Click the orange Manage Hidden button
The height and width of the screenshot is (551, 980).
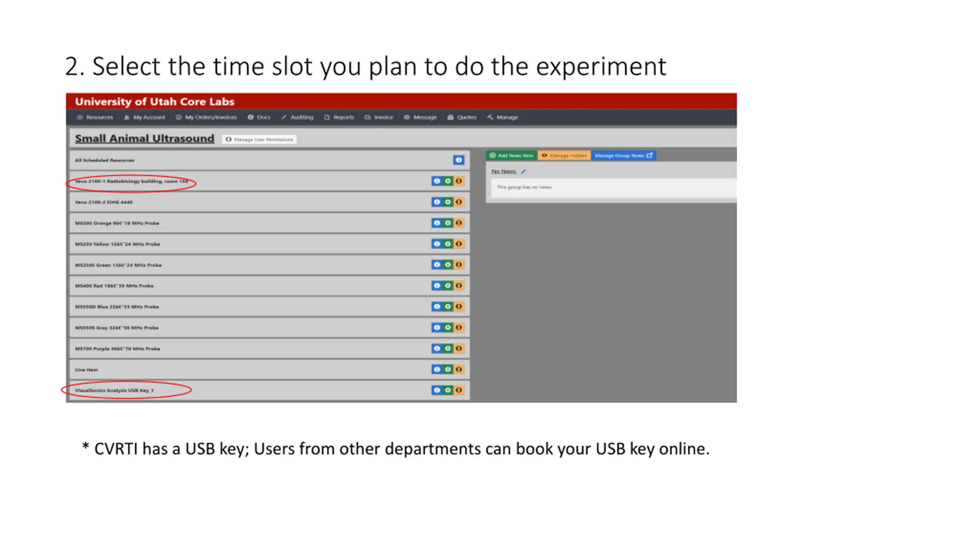pyautogui.click(x=564, y=155)
